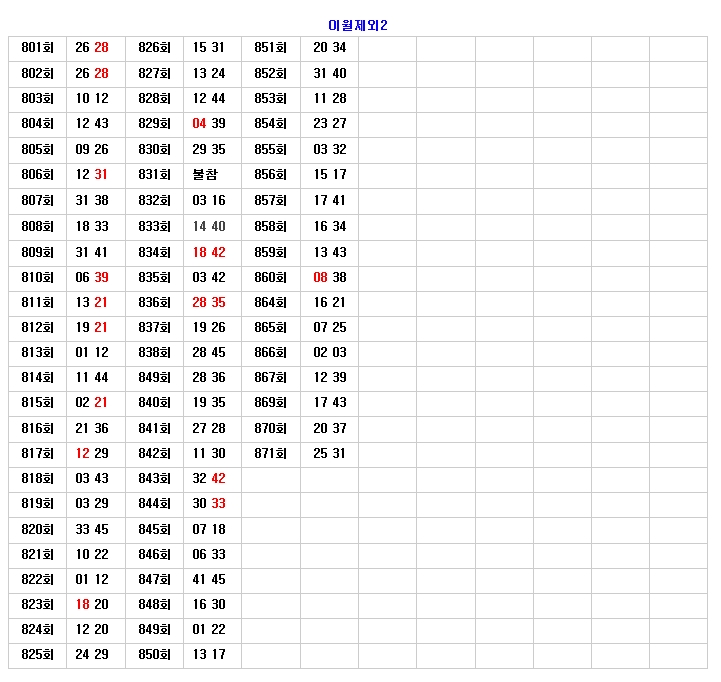Select the 826회 round cell
721x682 pixels.
pos(154,48)
